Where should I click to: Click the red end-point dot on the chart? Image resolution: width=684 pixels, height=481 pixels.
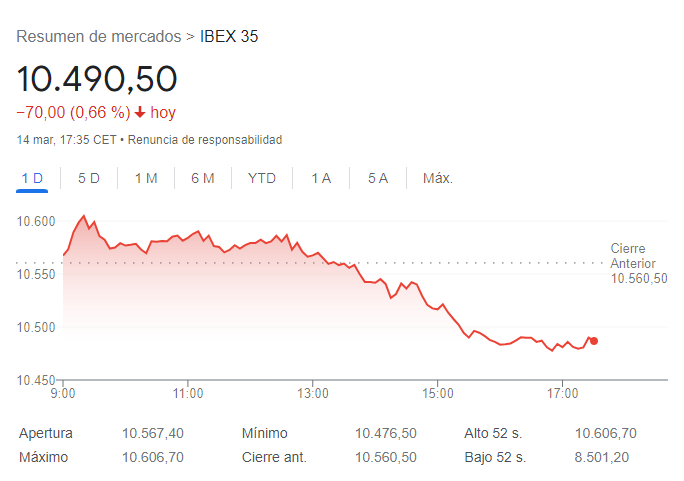594,341
